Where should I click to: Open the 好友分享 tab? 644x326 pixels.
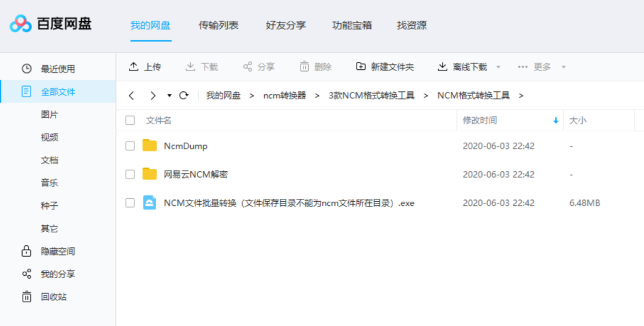click(x=286, y=25)
